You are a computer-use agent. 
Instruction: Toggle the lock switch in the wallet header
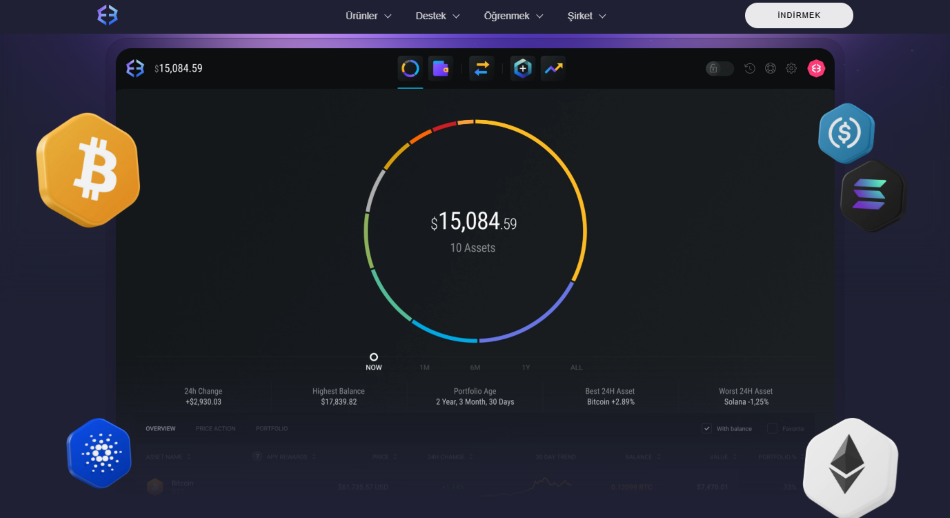pyautogui.click(x=719, y=68)
